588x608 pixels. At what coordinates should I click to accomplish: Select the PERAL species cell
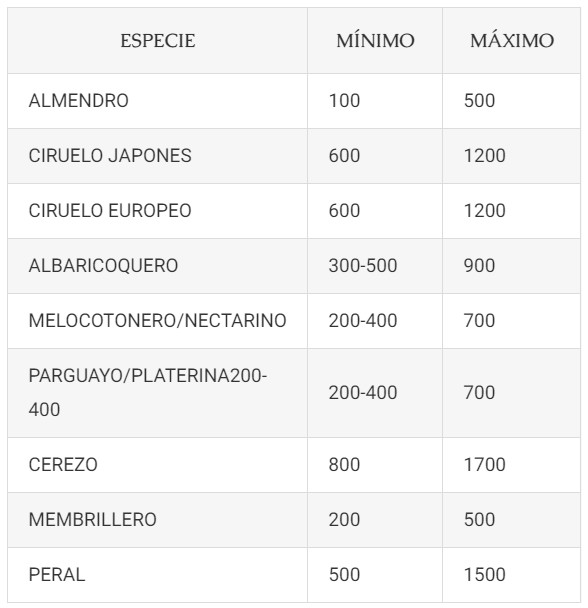point(157,575)
